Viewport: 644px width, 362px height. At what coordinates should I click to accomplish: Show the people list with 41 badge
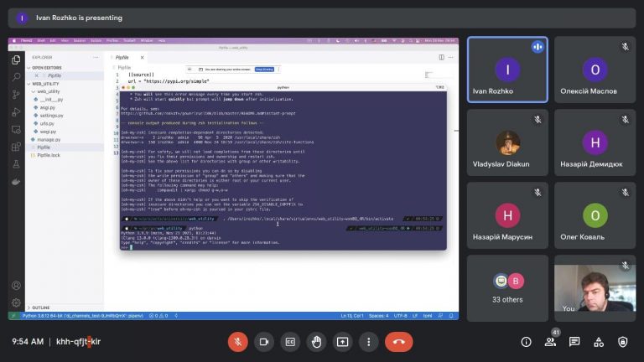(x=550, y=342)
